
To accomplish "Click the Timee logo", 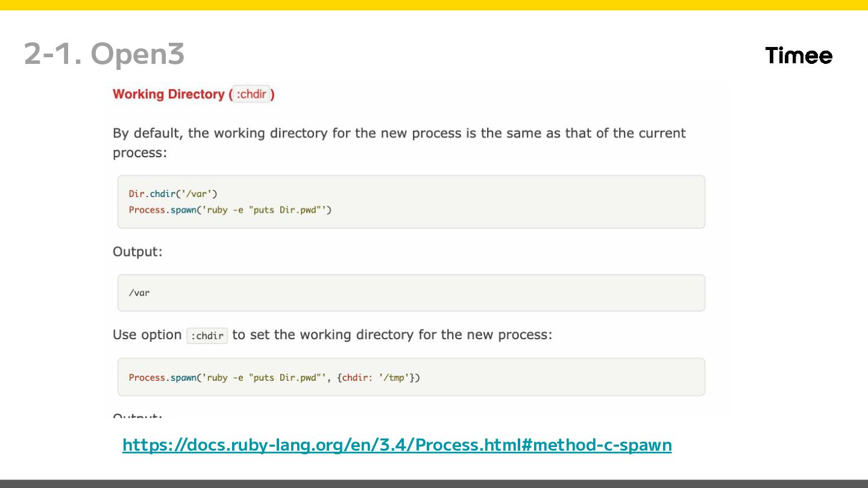I will click(799, 56).
